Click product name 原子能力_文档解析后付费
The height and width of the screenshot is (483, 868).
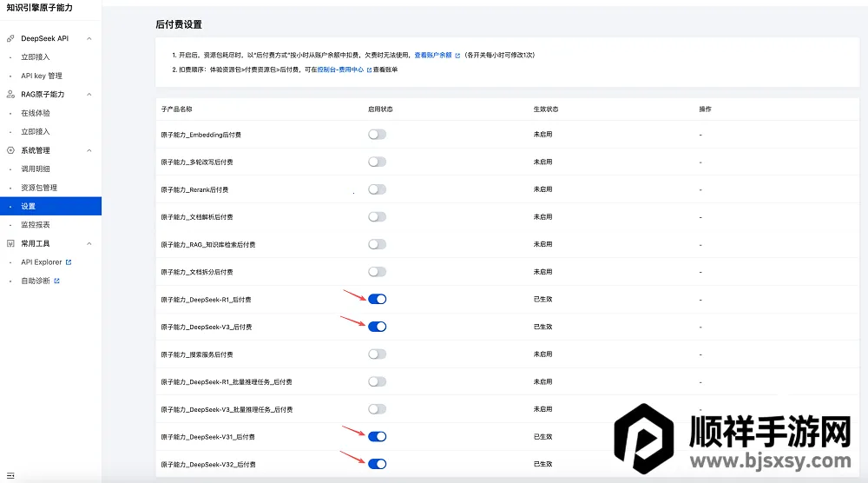click(x=197, y=217)
